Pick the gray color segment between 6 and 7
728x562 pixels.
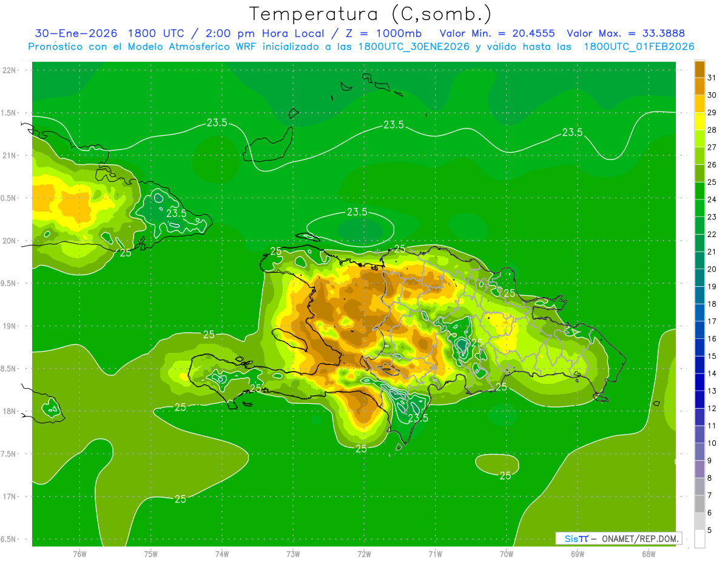(x=699, y=504)
